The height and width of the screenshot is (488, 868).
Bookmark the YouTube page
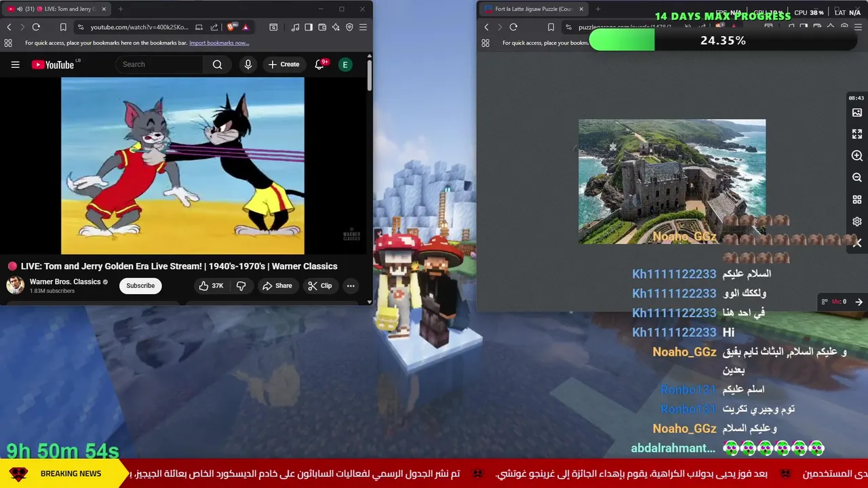coord(63,27)
